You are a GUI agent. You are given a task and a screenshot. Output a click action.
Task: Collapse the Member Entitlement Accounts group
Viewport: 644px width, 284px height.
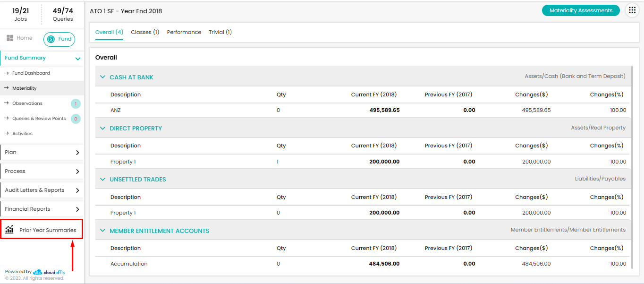click(102, 231)
